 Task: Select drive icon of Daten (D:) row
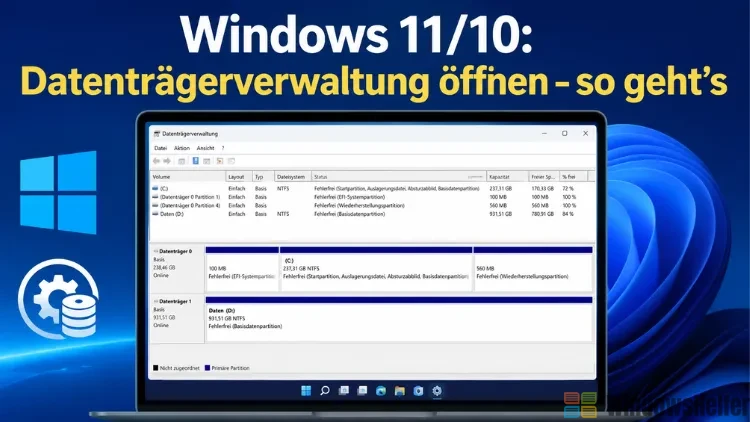point(155,214)
